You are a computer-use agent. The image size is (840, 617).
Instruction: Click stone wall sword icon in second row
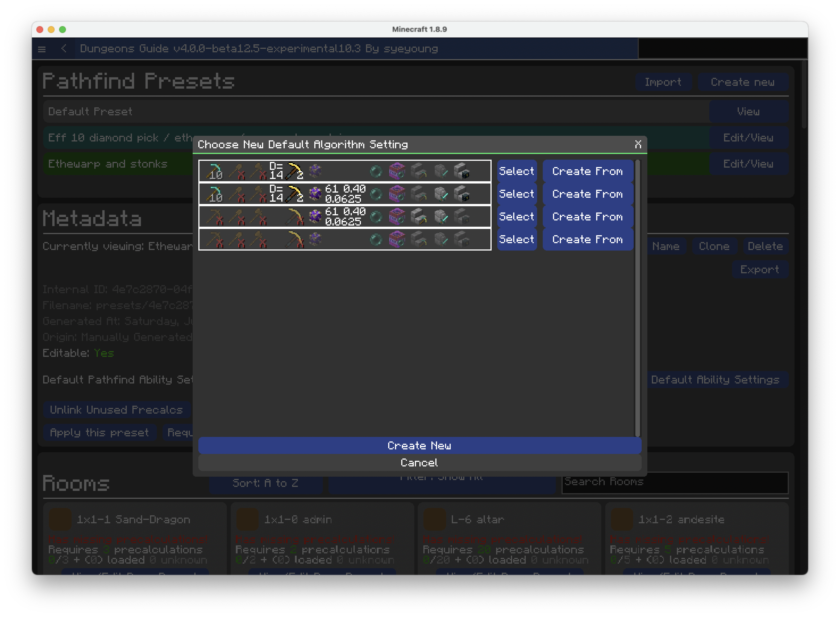(441, 194)
